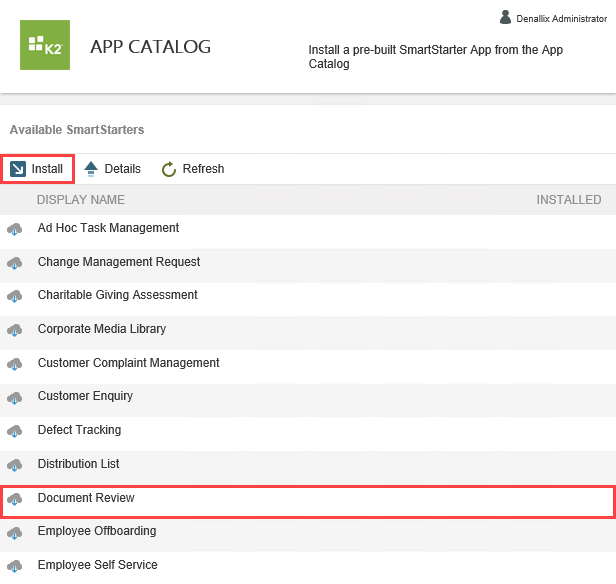Click cloud icon beside Corporate Media Library
Image resolution: width=616 pixels, height=584 pixels.
click(x=15, y=330)
